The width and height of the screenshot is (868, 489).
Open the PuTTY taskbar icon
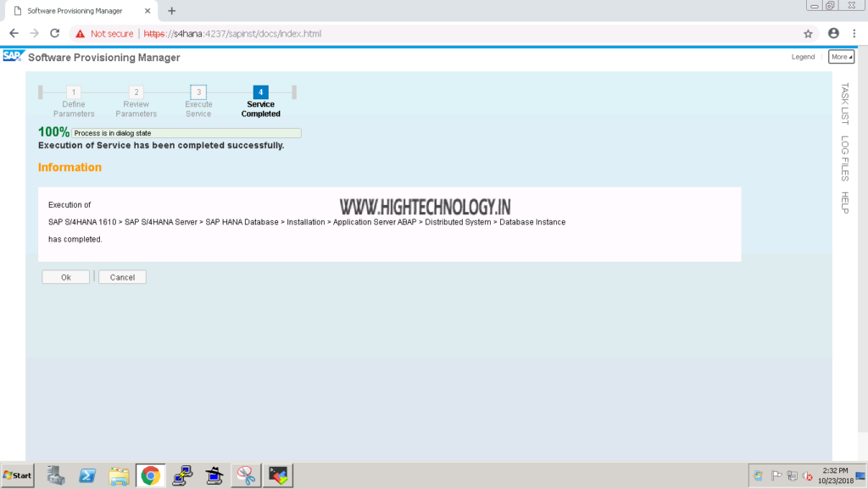182,475
